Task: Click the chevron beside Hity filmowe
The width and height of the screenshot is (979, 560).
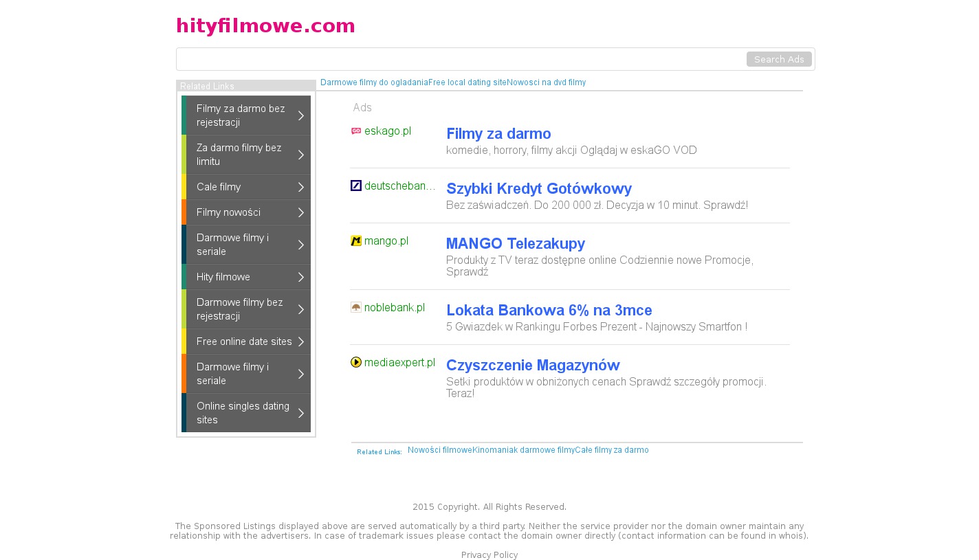Action: tap(301, 277)
